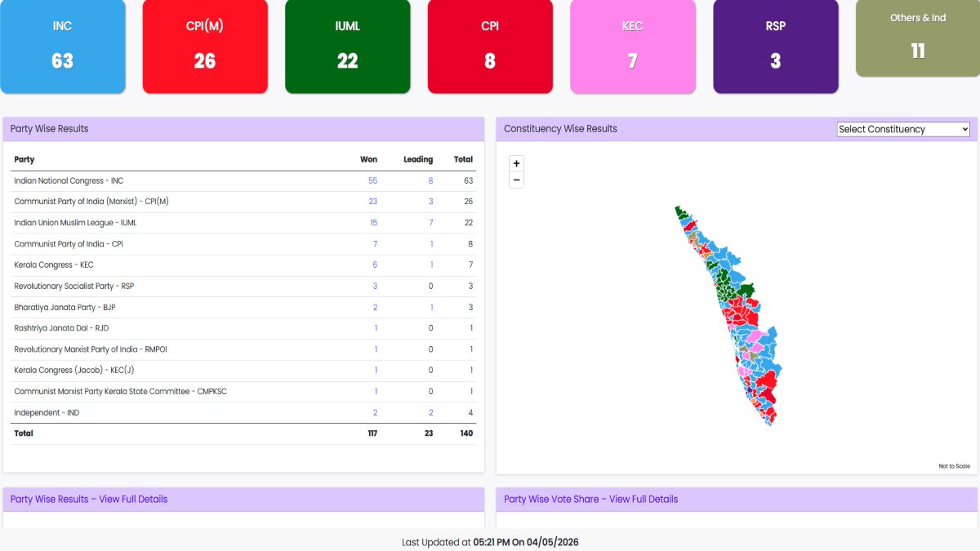Viewport: 980px width, 551px height.
Task: Click RSP won count 3
Action: pos(375,286)
